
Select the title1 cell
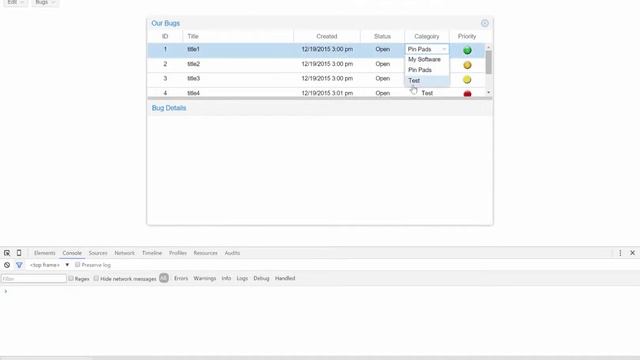coord(238,49)
